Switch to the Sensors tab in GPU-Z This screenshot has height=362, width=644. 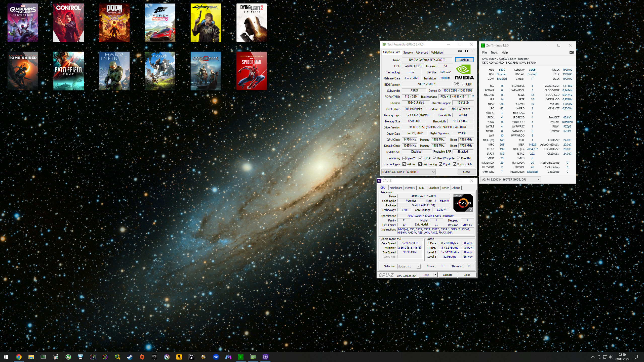(408, 53)
